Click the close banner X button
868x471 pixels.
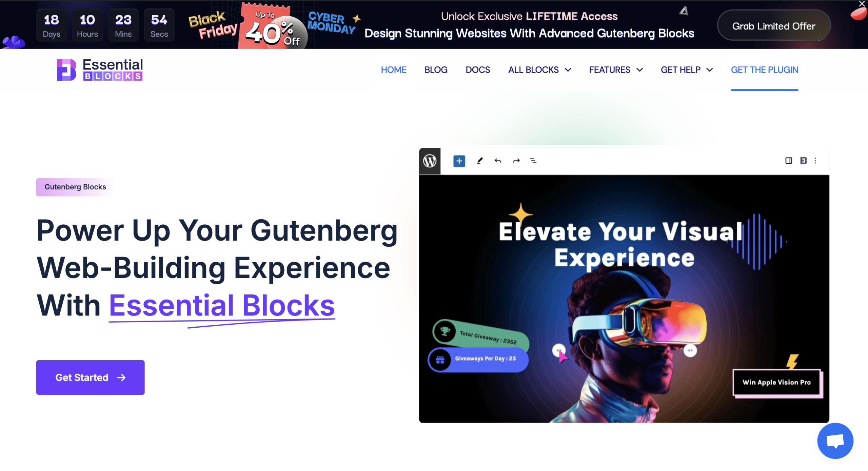pyautogui.click(x=862, y=5)
